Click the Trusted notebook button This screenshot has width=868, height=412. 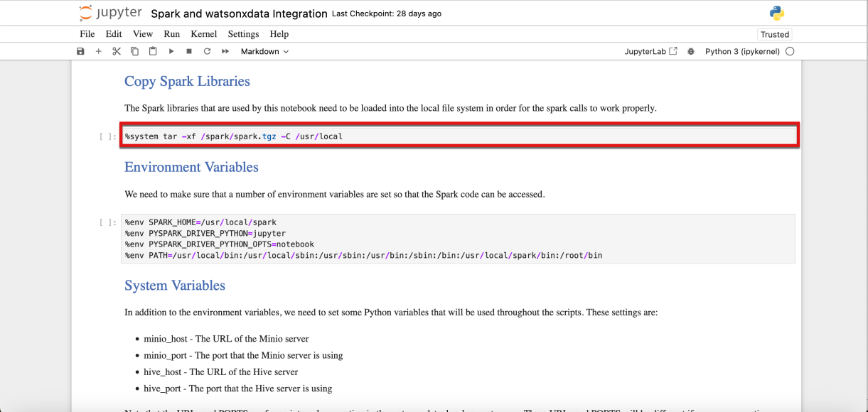tap(775, 34)
